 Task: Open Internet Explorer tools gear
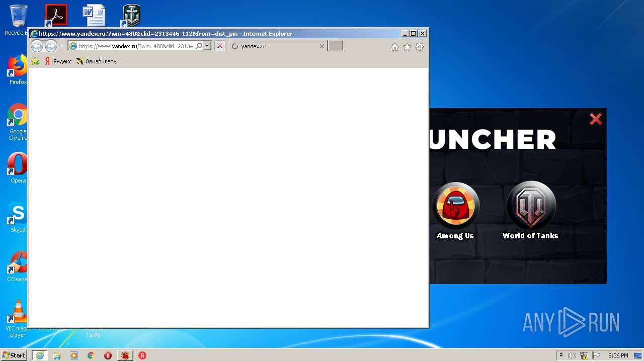coord(420,47)
